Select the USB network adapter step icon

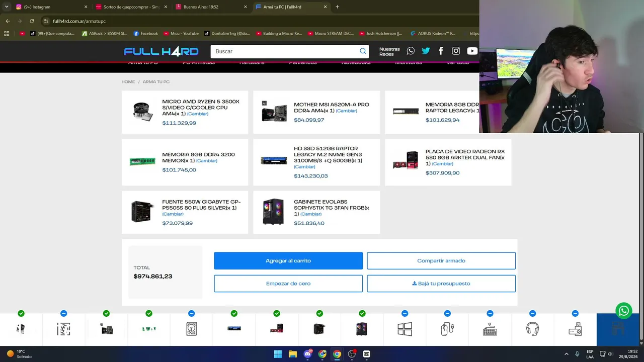(575, 329)
